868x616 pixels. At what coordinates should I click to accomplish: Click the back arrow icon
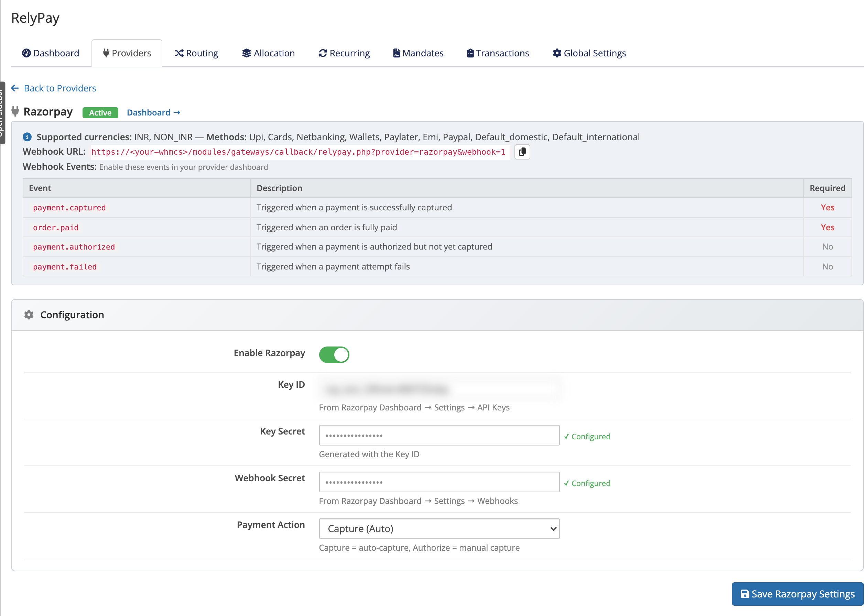(x=15, y=88)
